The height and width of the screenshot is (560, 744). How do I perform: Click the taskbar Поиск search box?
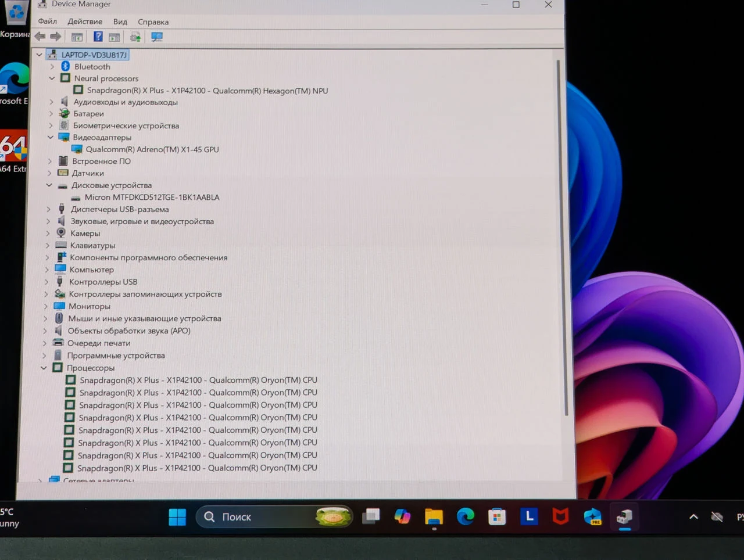pyautogui.click(x=274, y=516)
